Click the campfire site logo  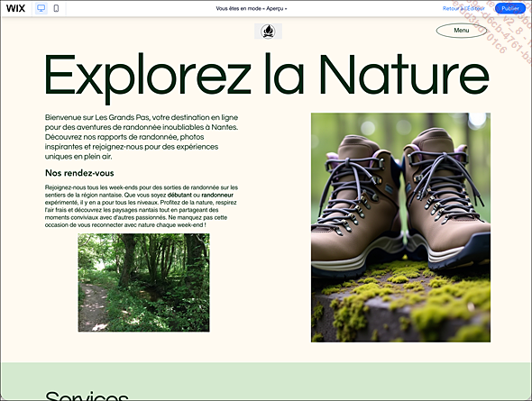tap(268, 32)
